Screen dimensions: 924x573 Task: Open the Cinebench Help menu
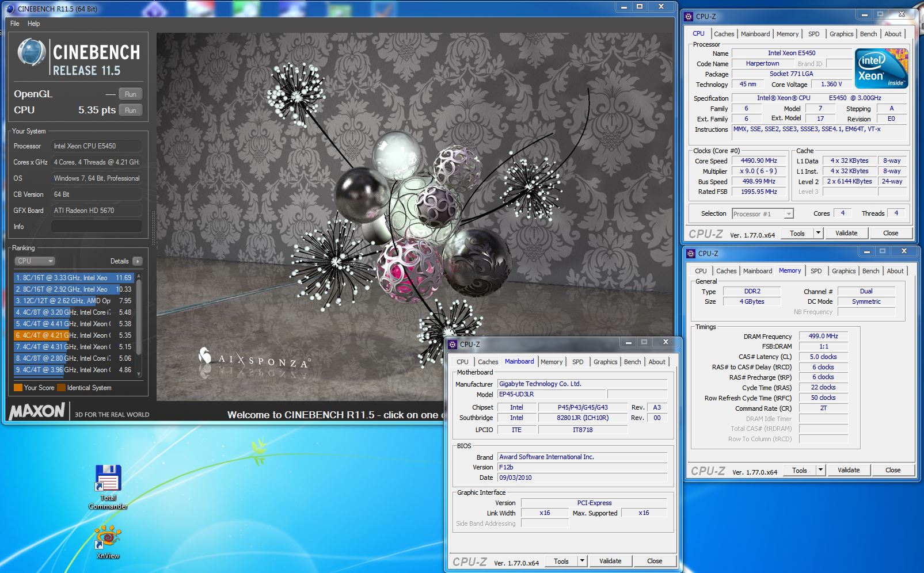pos(34,24)
